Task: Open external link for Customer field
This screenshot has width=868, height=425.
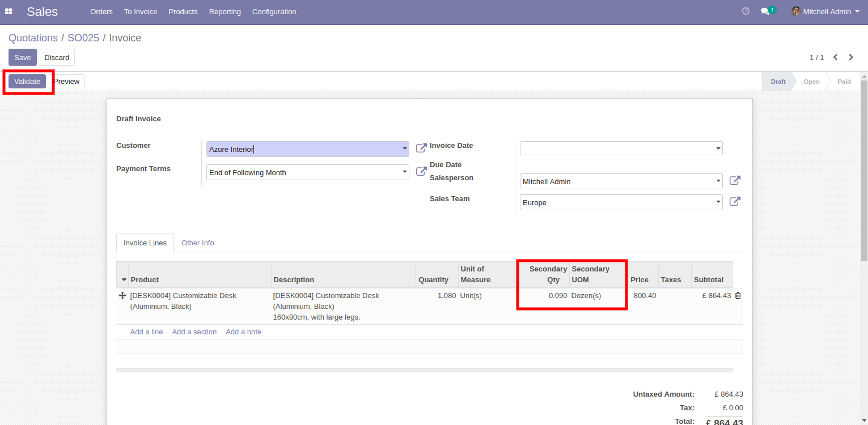Action: (421, 148)
